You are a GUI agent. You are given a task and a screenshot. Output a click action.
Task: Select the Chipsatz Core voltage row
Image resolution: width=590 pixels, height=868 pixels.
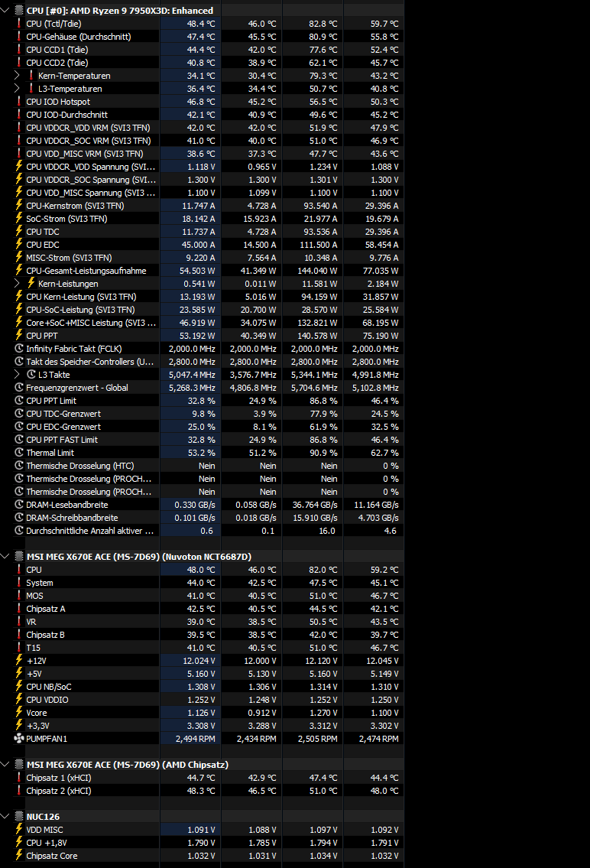208,855
